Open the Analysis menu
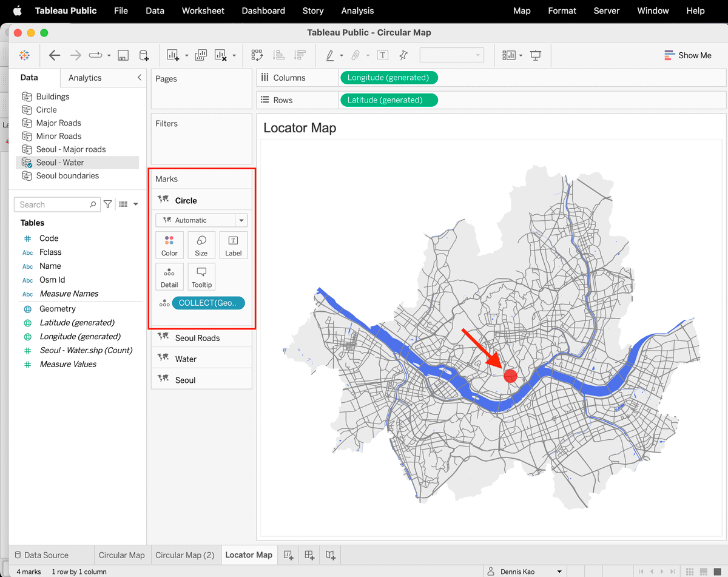 tap(358, 10)
